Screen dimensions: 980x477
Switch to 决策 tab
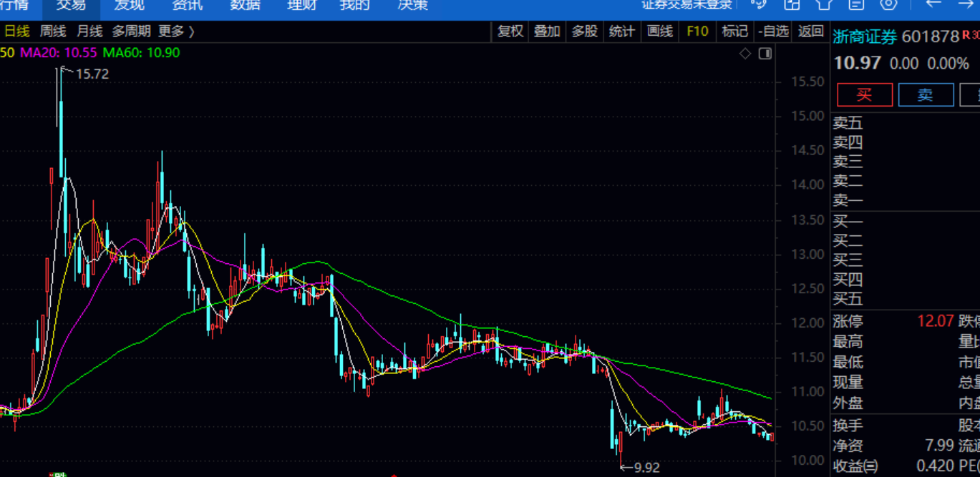[x=413, y=5]
